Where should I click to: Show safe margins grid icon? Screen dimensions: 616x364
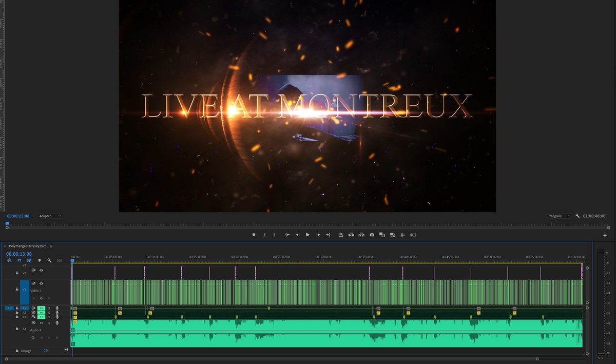(402, 235)
